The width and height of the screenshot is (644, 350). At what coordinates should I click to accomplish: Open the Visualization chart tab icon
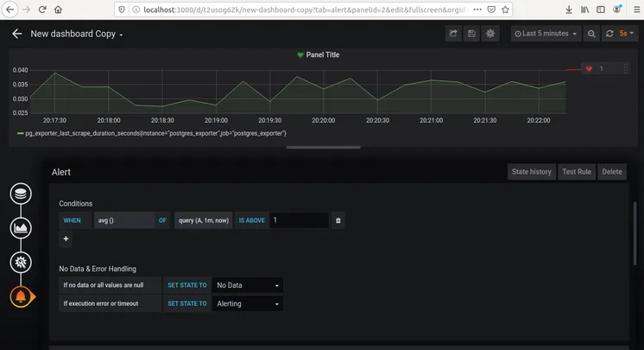(x=21, y=228)
